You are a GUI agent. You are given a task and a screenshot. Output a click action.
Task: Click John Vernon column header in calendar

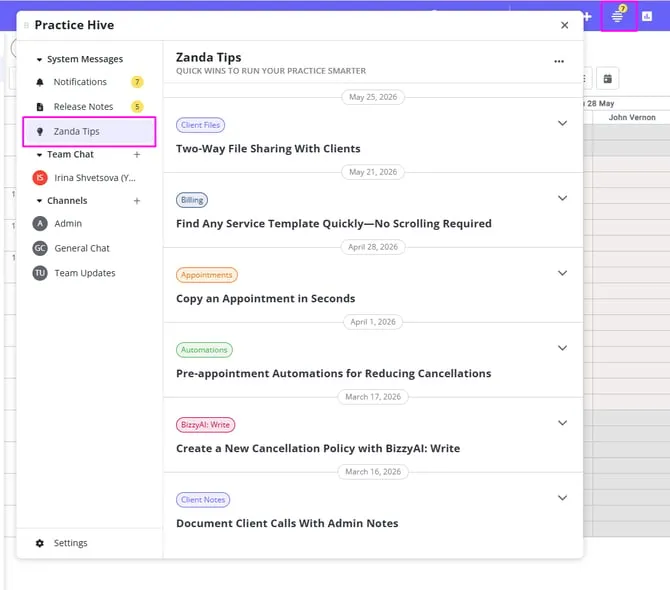point(632,117)
